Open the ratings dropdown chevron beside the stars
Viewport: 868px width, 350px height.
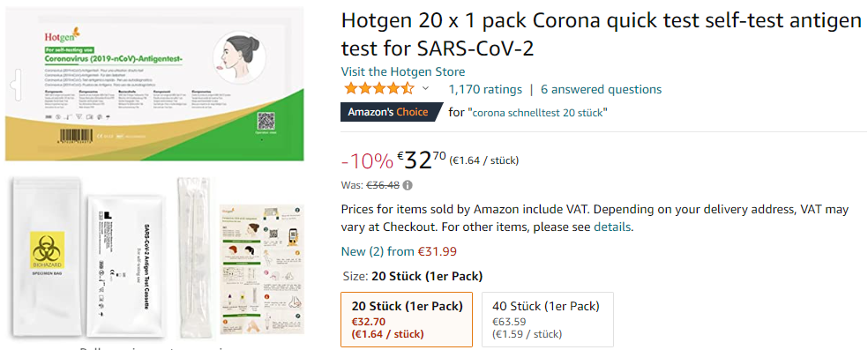[x=425, y=88]
